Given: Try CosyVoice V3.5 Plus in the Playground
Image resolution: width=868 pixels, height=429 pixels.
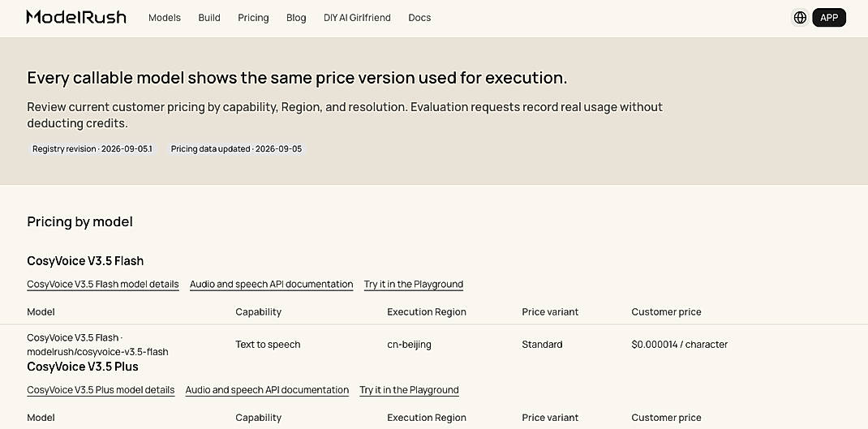Looking at the screenshot, I should pyautogui.click(x=409, y=390).
